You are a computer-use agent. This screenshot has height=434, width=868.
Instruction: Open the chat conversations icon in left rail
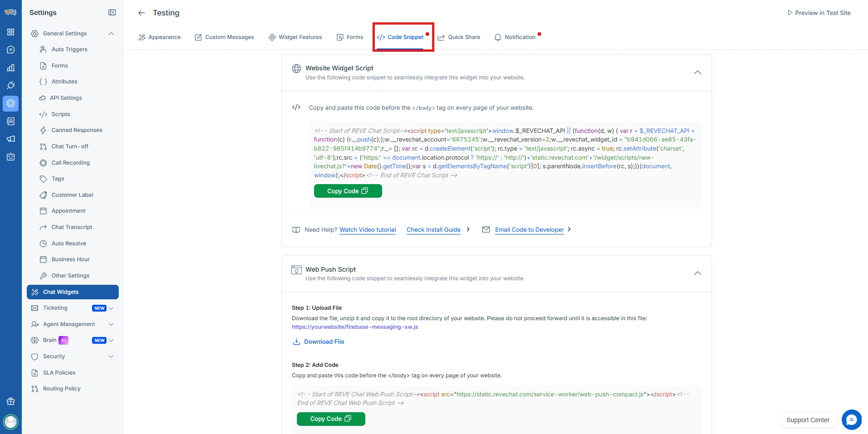pos(11,50)
